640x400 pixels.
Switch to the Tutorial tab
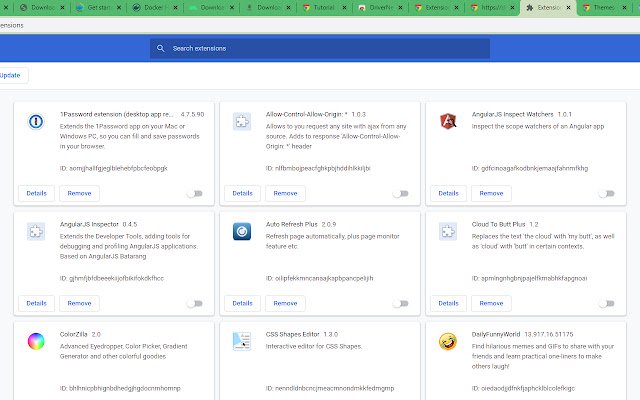point(324,7)
